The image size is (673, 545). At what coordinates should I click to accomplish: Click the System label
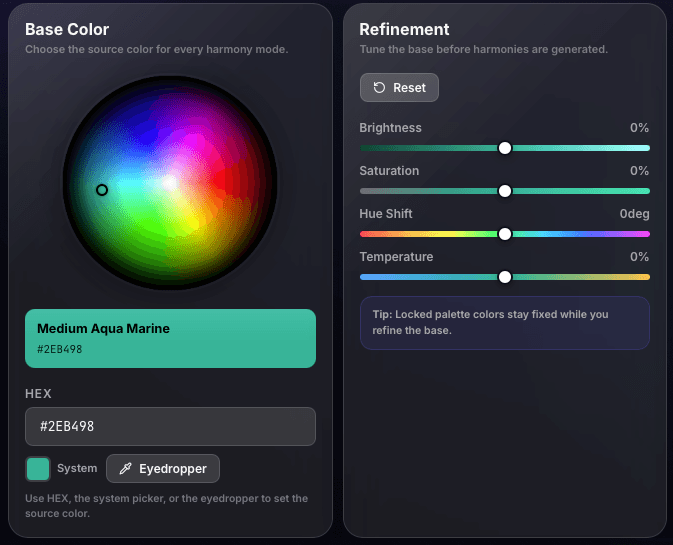click(x=77, y=468)
